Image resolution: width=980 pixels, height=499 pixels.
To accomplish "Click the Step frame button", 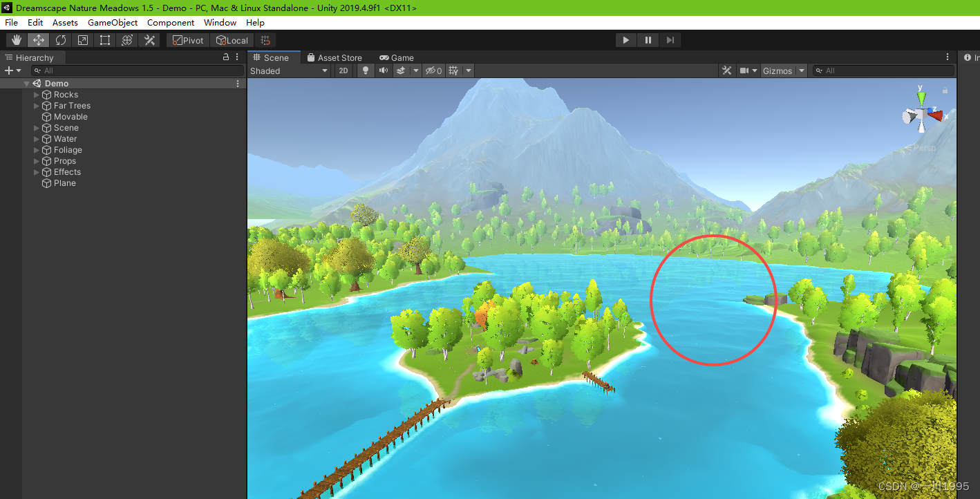I will tap(670, 40).
